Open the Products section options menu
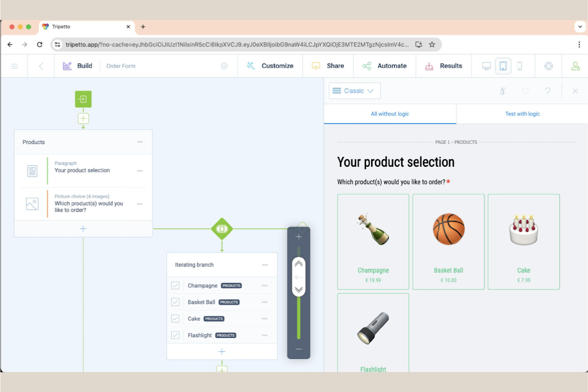Screen dimensions: 588x392 tap(140, 142)
